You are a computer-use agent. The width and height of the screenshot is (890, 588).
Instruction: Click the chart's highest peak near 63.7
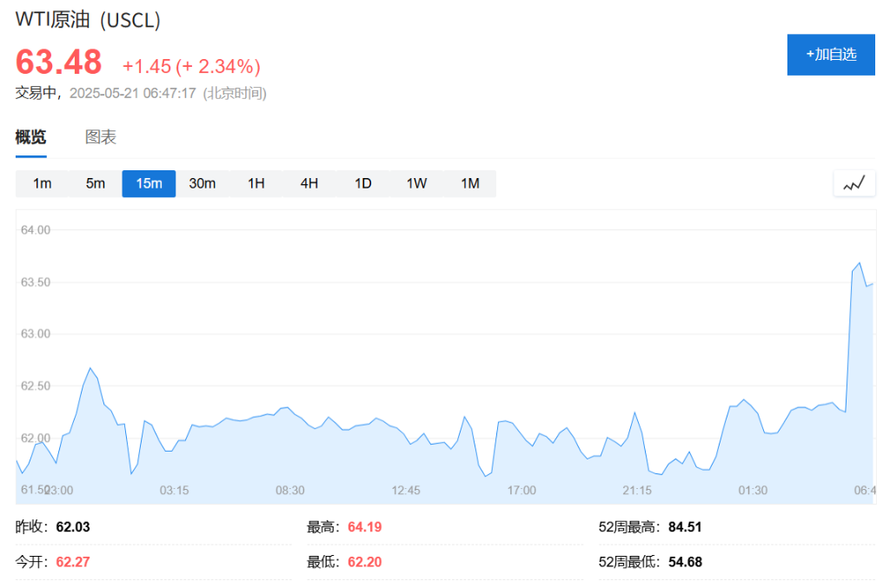pyautogui.click(x=860, y=263)
